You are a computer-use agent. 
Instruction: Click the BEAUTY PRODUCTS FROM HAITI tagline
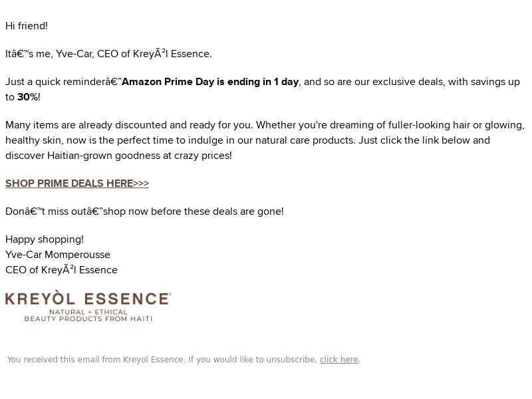88,319
